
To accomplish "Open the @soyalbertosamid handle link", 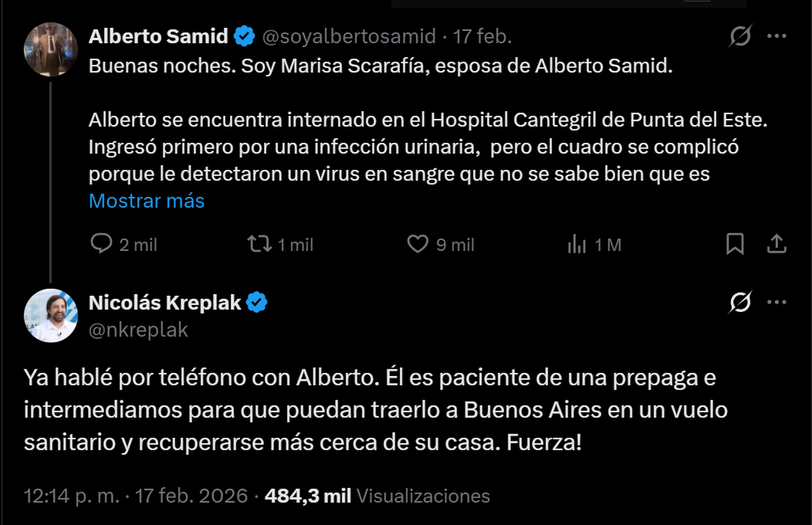I will pyautogui.click(x=348, y=37).
